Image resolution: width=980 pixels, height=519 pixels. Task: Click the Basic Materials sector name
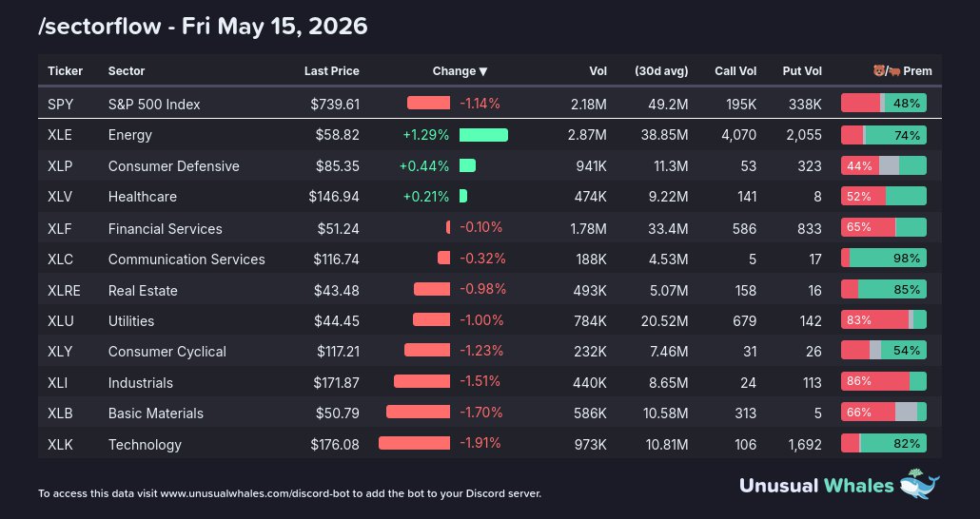point(156,413)
